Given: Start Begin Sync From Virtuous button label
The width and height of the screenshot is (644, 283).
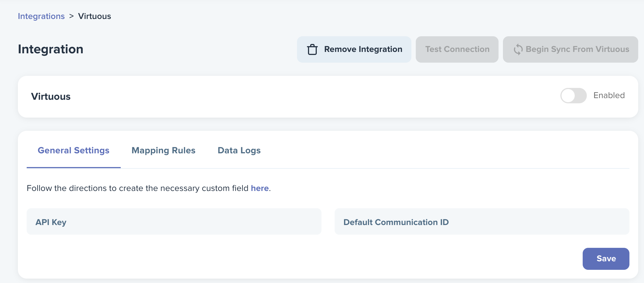Looking at the screenshot, I should [x=577, y=49].
